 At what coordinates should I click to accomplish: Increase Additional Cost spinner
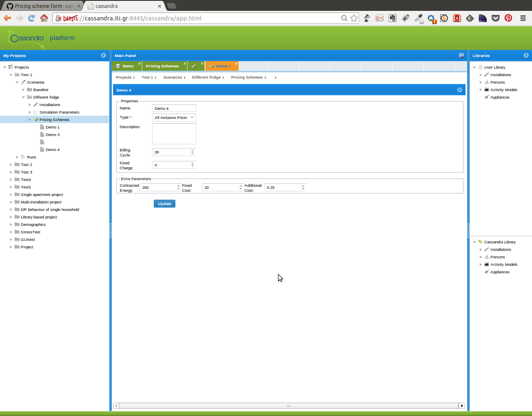(303, 186)
